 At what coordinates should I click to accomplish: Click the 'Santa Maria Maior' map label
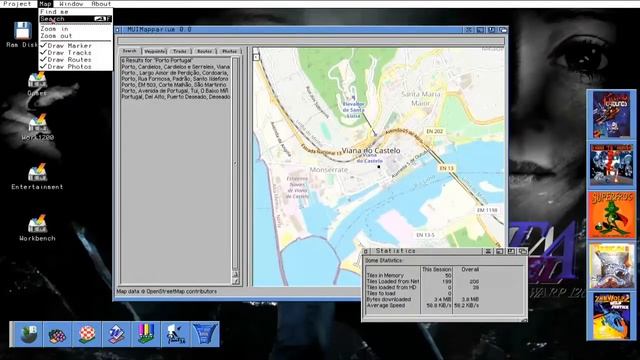(421, 98)
